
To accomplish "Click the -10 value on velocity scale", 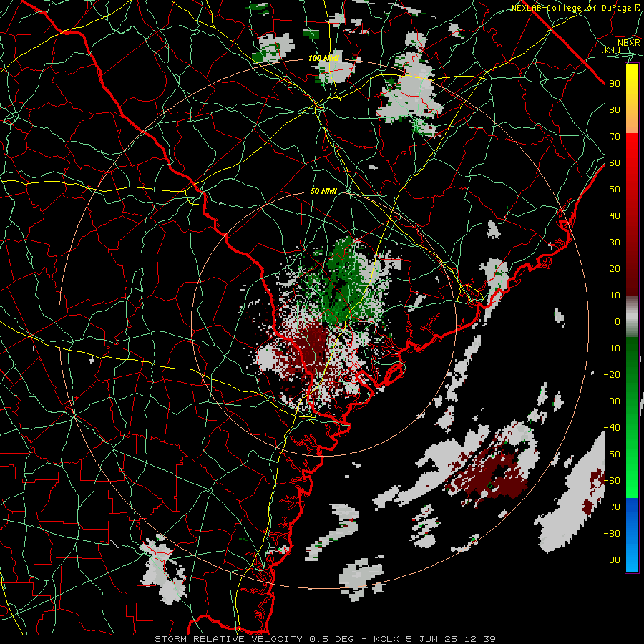I will coord(612,348).
